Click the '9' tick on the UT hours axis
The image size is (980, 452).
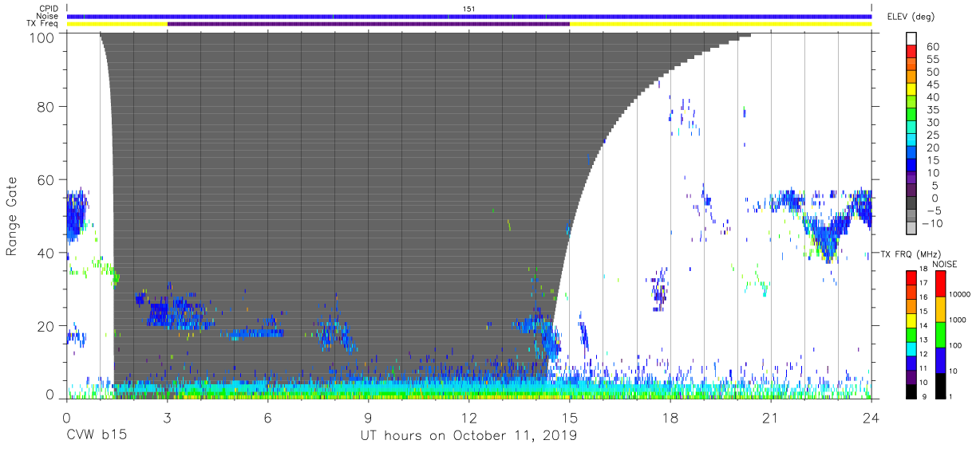pyautogui.click(x=368, y=418)
